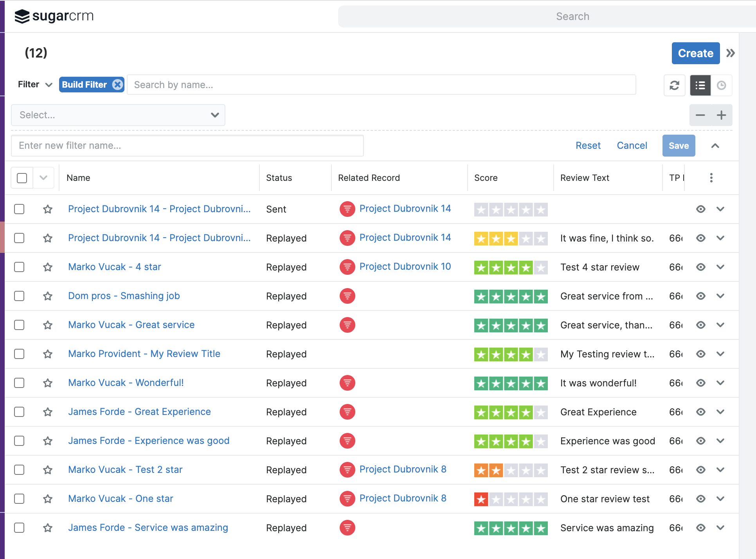Screen dimensions: 756x559
Task: Click the SugarCRM logo
Action: (54, 16)
